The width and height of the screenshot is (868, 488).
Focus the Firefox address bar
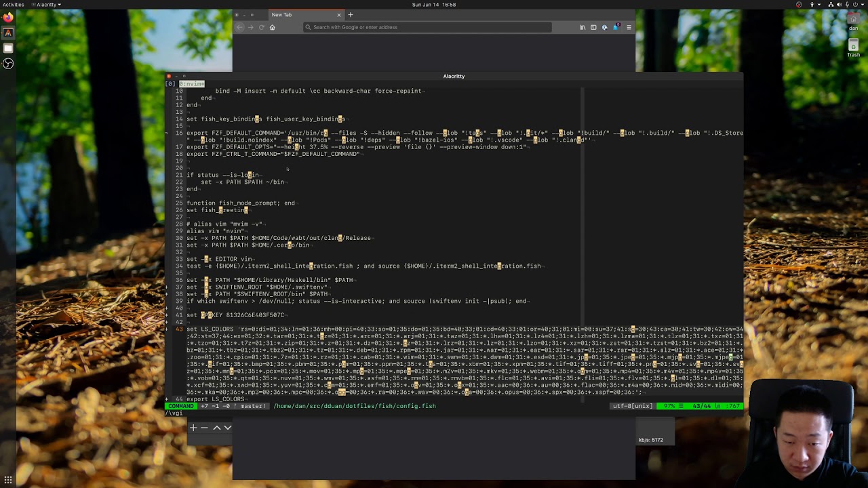tap(427, 27)
